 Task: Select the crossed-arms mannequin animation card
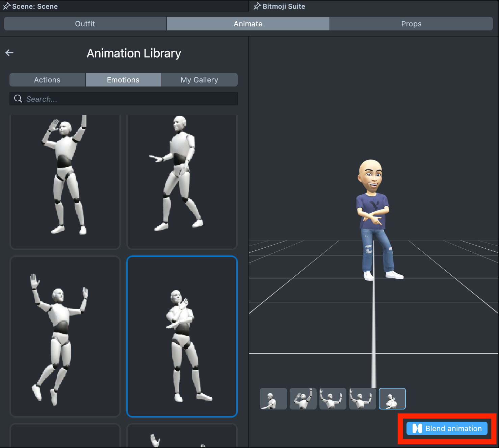coord(182,336)
